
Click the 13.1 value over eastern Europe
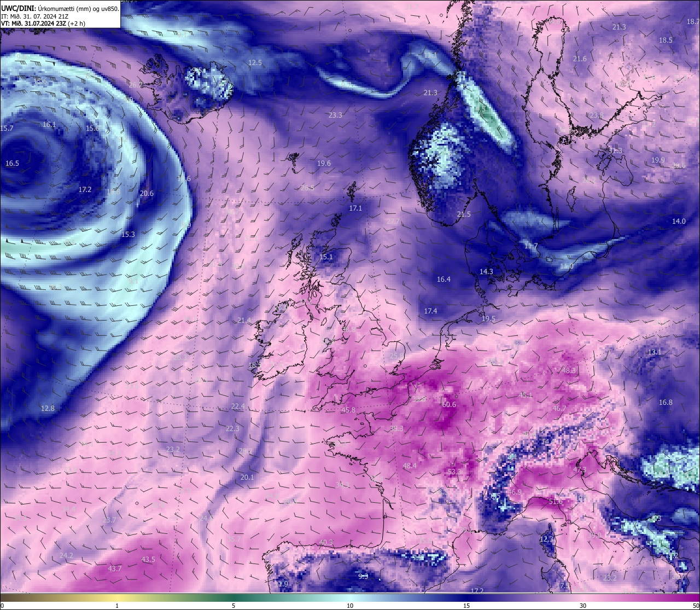click(x=655, y=352)
